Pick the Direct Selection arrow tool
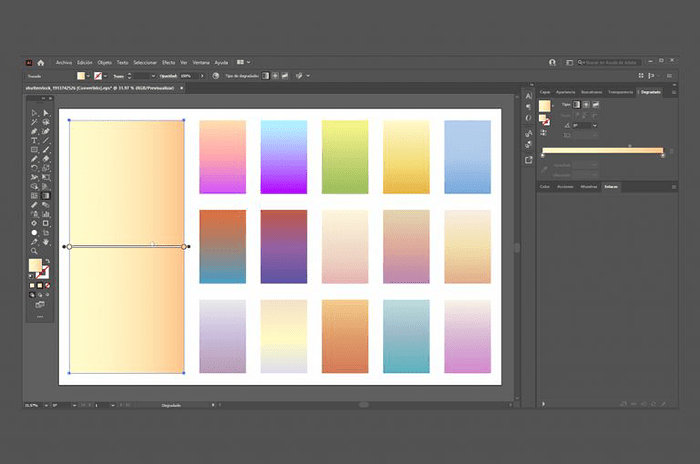The height and width of the screenshot is (464, 700). point(46,113)
